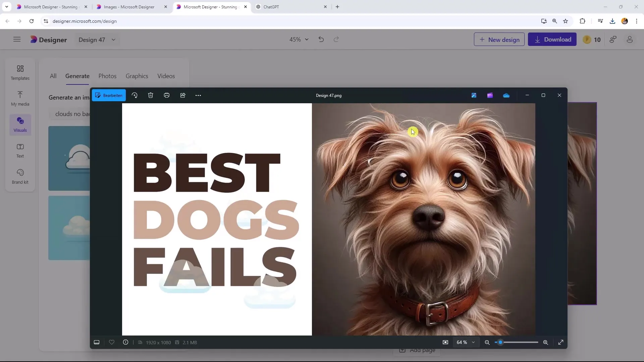This screenshot has height=362, width=644.
Task: Toggle the favorite heart icon for design
Action: click(112, 343)
